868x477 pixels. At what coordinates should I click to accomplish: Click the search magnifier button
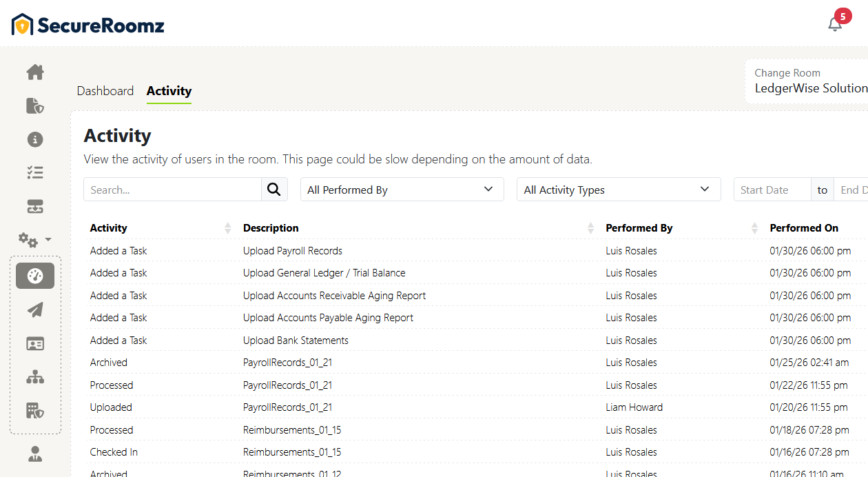click(273, 189)
